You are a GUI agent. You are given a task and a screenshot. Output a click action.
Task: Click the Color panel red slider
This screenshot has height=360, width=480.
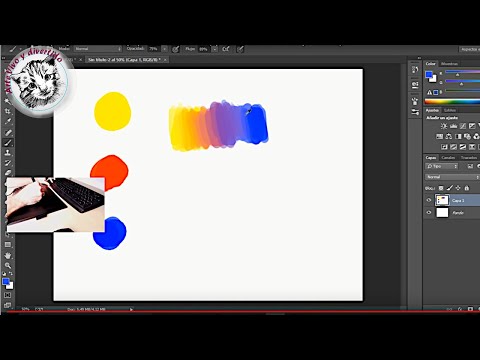[x=463, y=72]
